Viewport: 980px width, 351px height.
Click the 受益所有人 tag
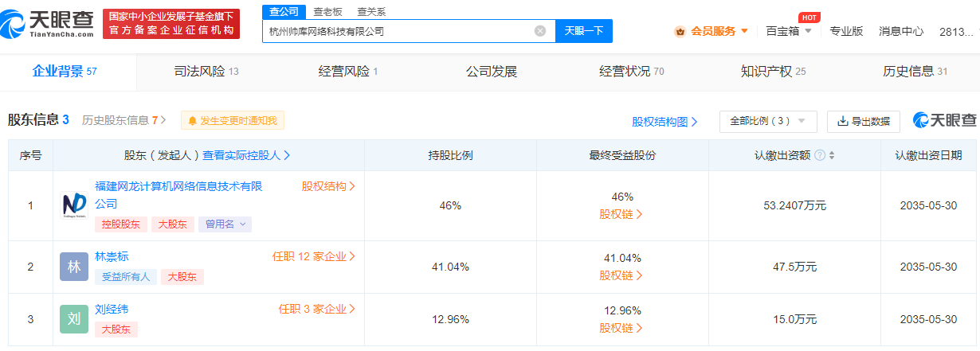124,277
